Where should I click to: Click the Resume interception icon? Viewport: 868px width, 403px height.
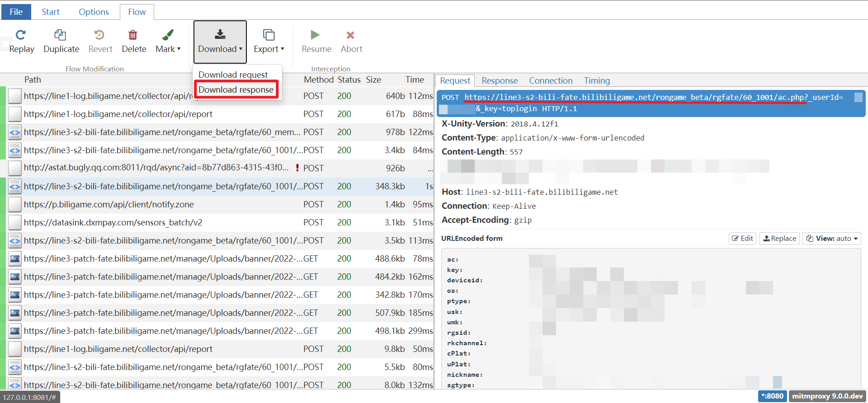(316, 35)
